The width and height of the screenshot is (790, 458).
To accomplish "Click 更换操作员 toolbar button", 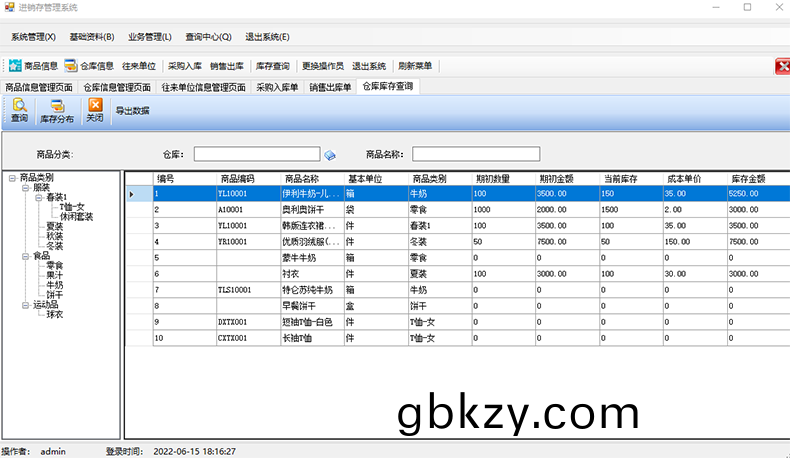I will point(322,66).
